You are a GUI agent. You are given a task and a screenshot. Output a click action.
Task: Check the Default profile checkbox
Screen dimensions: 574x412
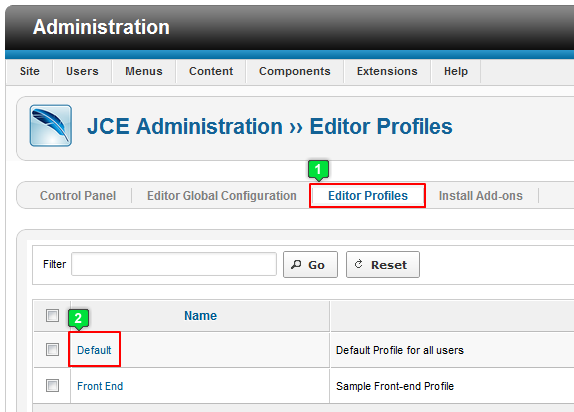tap(52, 349)
